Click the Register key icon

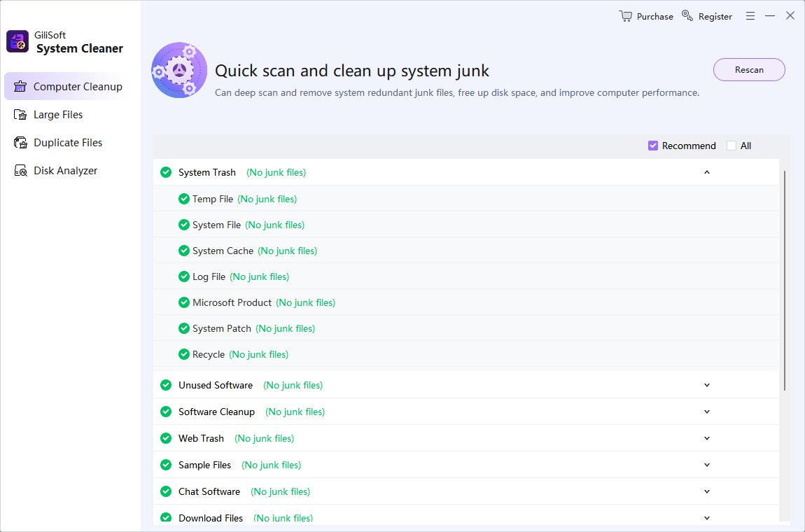pyautogui.click(x=687, y=16)
